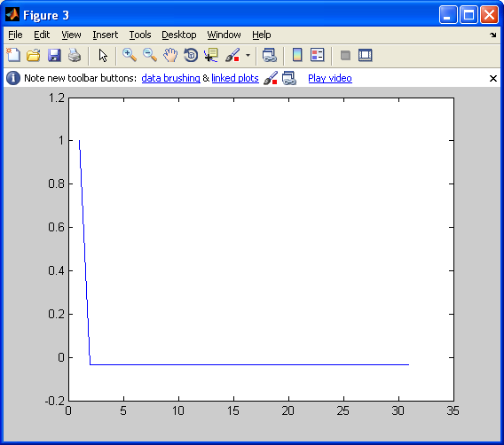Click the Show Plot Tools icon

coord(366,55)
